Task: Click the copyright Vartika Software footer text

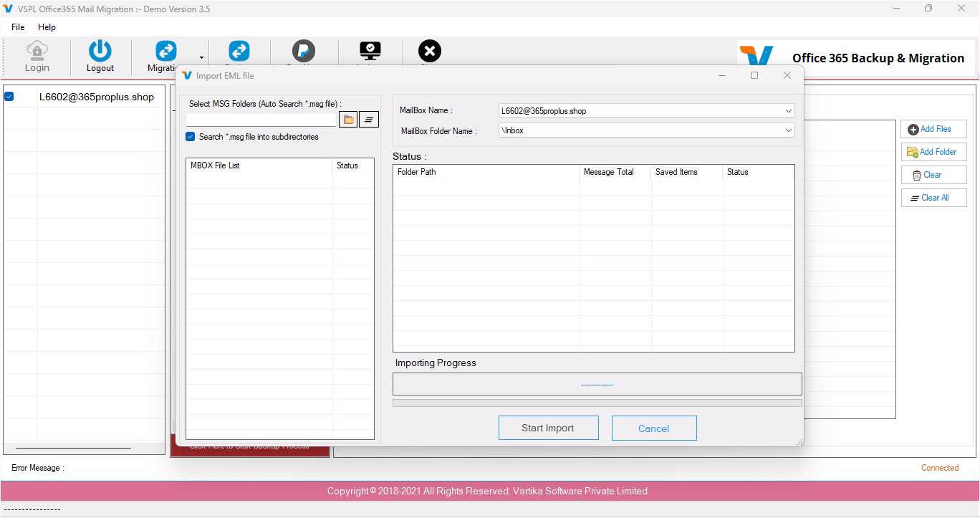Action: 487,491
